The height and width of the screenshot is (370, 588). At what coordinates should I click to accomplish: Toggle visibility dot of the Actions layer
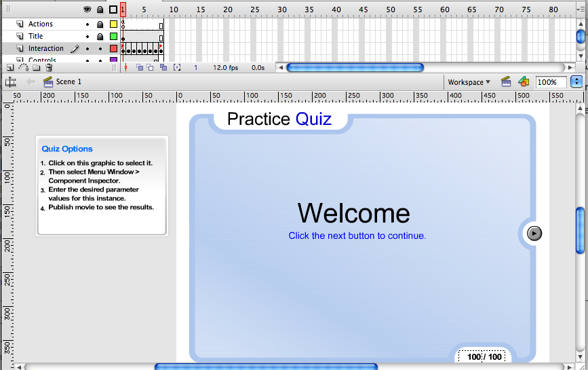(x=87, y=24)
